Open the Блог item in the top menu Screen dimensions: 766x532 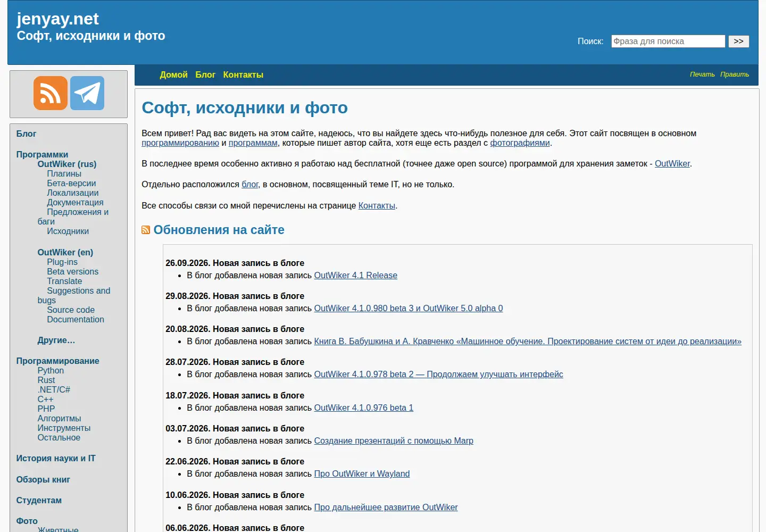(x=205, y=74)
